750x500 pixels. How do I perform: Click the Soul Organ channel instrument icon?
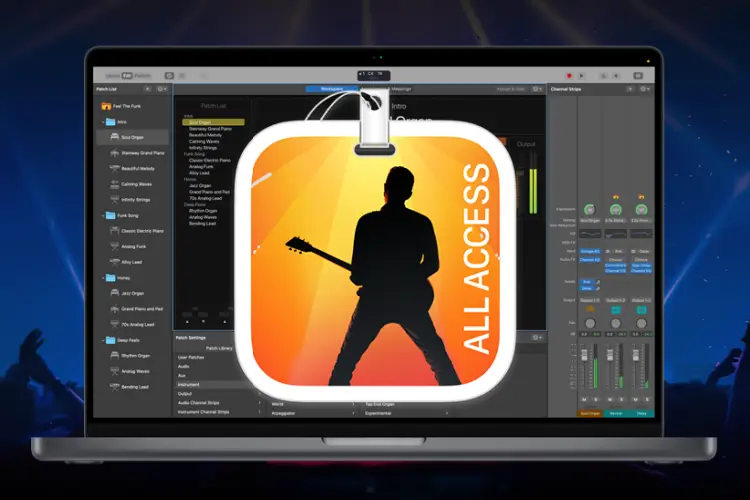pyautogui.click(x=590, y=310)
